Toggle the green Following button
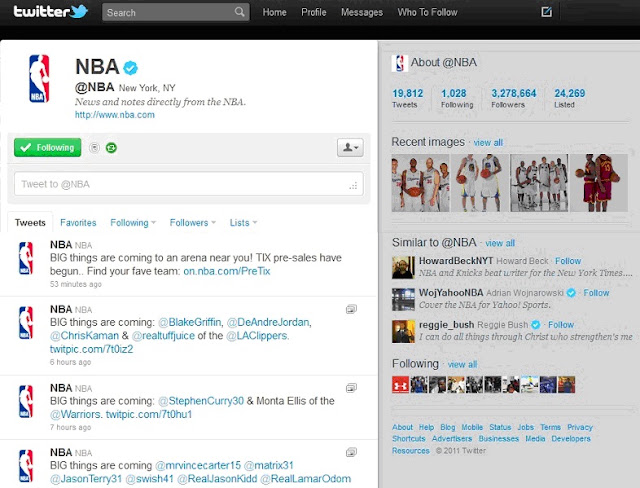Image resolution: width=640 pixels, height=488 pixels. [x=48, y=147]
